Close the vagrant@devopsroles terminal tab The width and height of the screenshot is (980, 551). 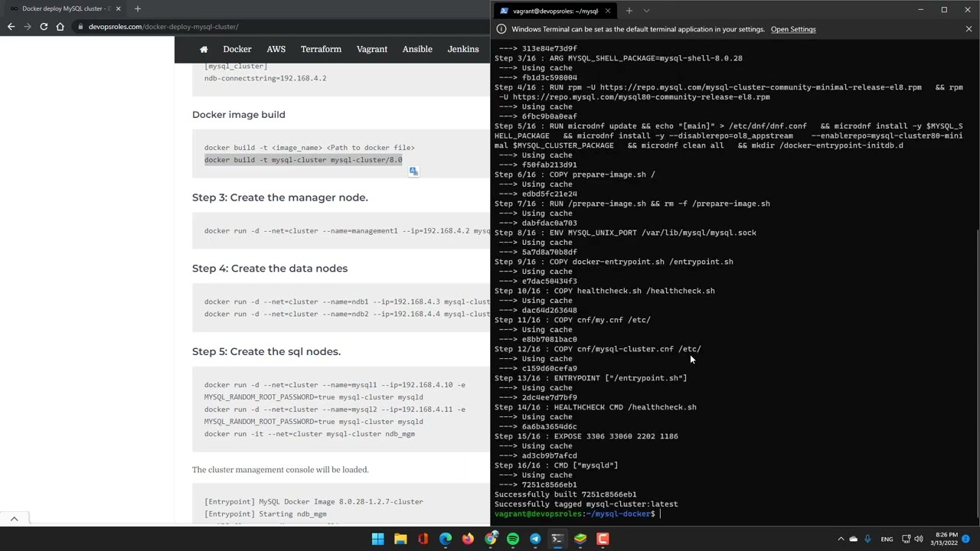point(608,11)
